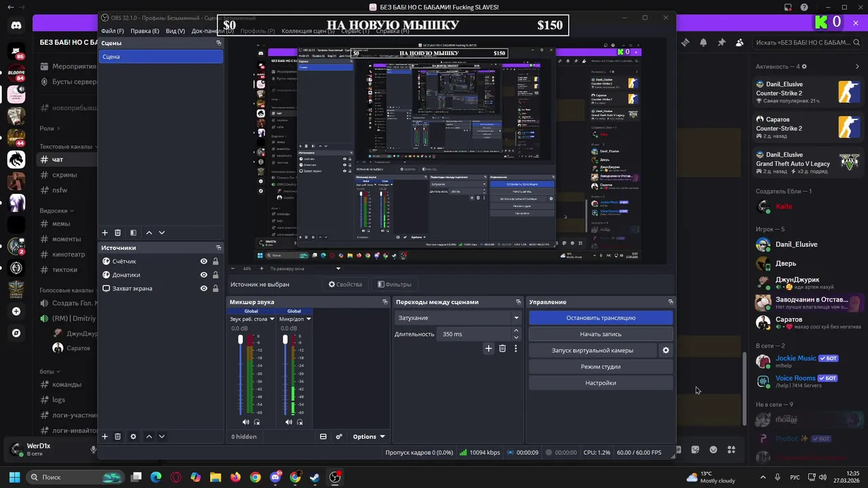
Task: Undock the Микшер звука panel with its float icon
Action: [385, 302]
